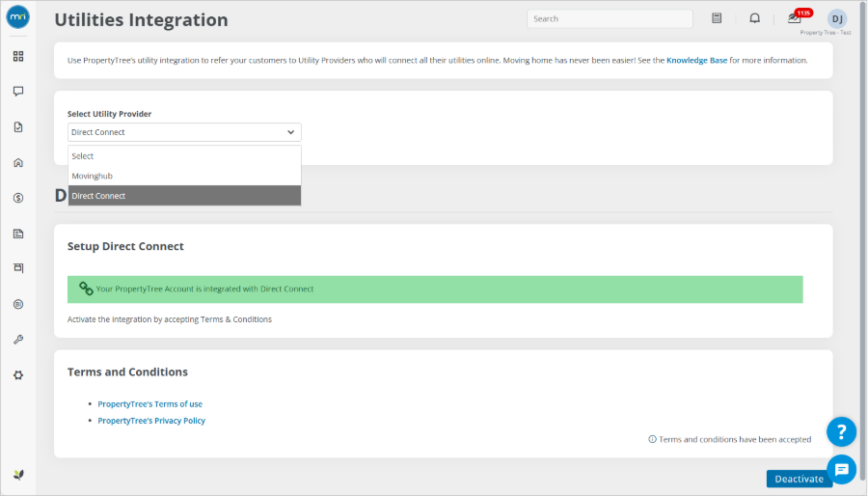The height and width of the screenshot is (496, 868).
Task: Open the document checklist sidebar icon
Action: pos(18,126)
